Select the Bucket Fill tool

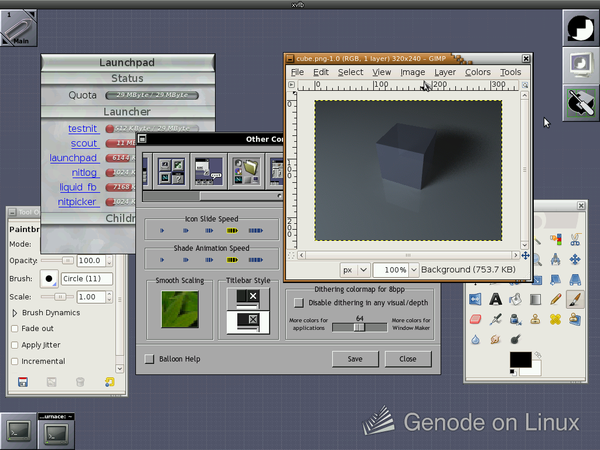515,299
